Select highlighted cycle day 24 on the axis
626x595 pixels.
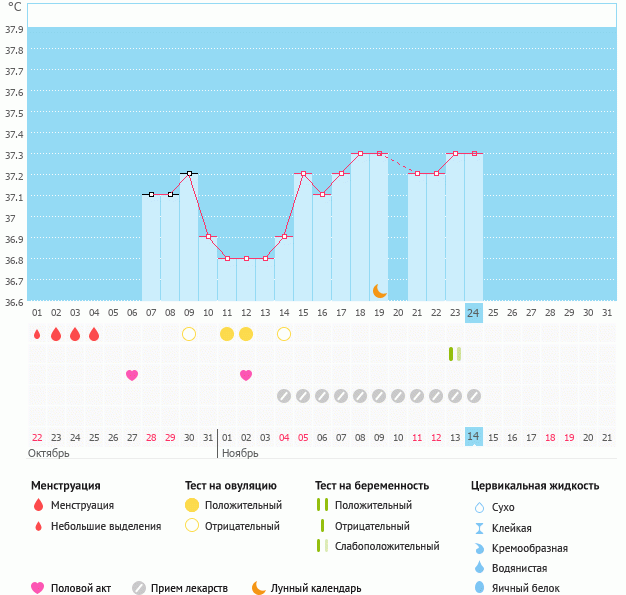[x=474, y=313]
